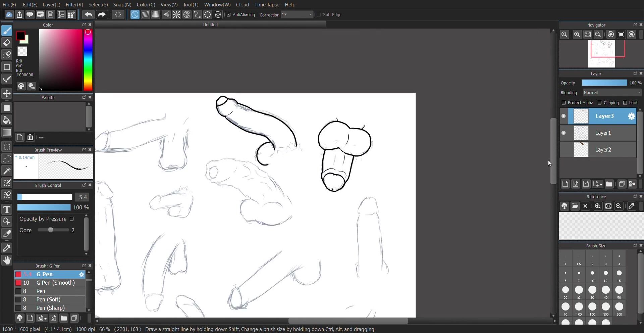The height and width of the screenshot is (333, 644).
Task: Open the Filter menu
Action: click(74, 5)
